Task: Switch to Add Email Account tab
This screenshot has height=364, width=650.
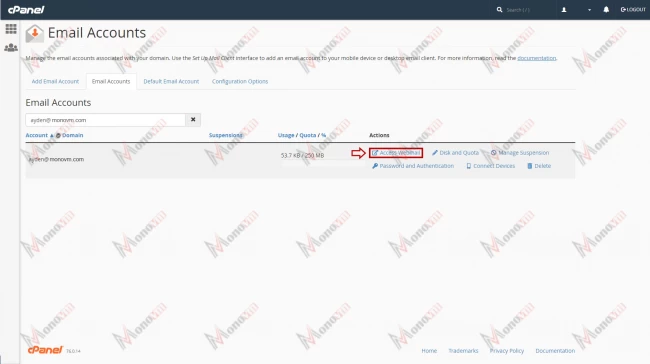Action: coord(55,81)
